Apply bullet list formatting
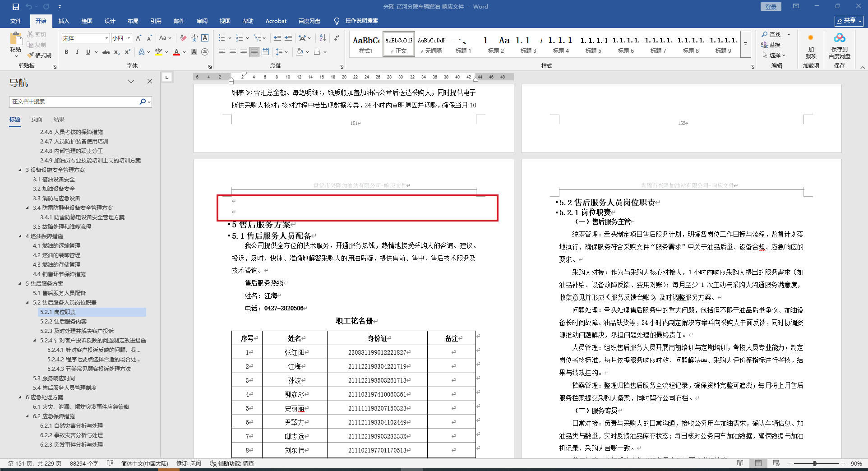This screenshot has width=868, height=471. 222,38
